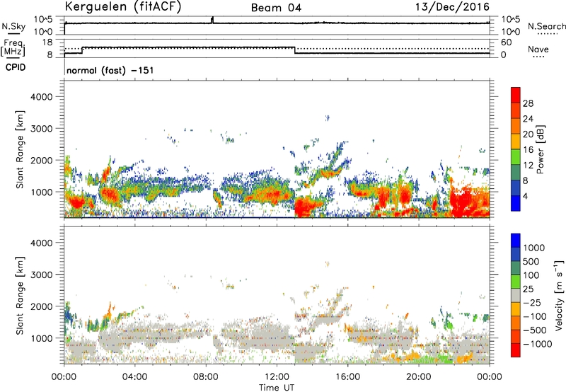
Task: Click the 'normal (fast) -151' mode text
Action: click(110, 71)
